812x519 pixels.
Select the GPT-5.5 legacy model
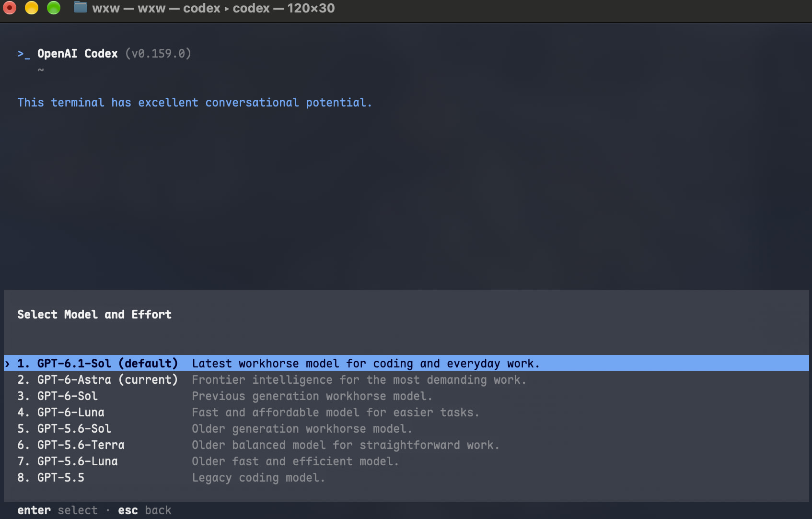(406, 478)
